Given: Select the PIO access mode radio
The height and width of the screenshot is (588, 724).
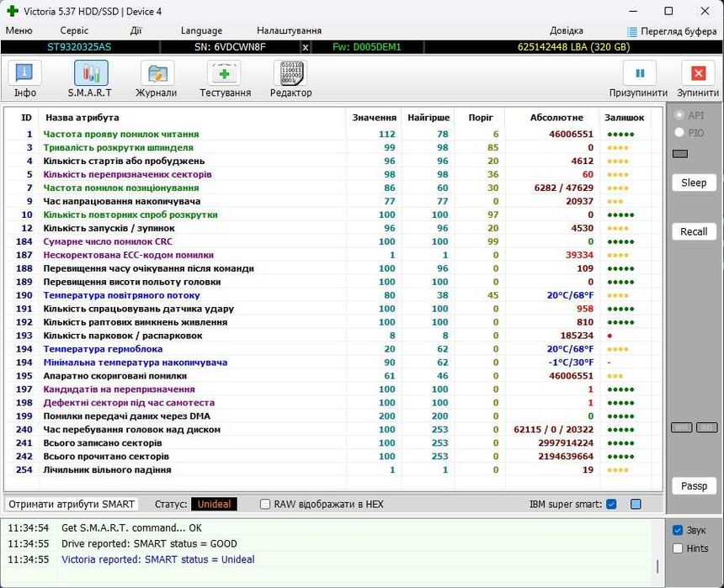Looking at the screenshot, I should (x=679, y=132).
